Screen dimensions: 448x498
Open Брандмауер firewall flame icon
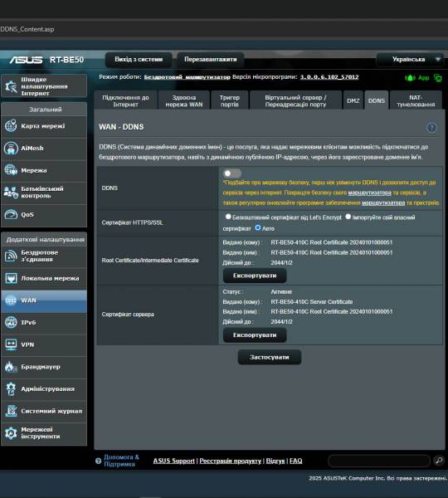tap(11, 367)
